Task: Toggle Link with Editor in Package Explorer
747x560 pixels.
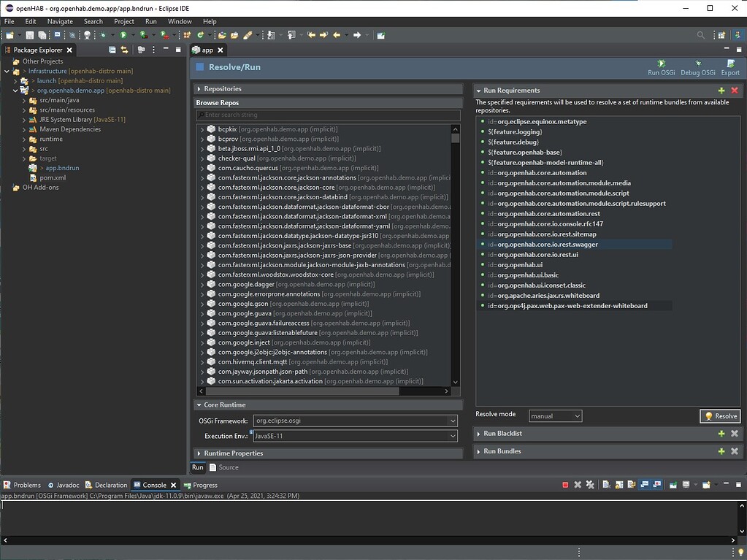Action: [x=123, y=50]
